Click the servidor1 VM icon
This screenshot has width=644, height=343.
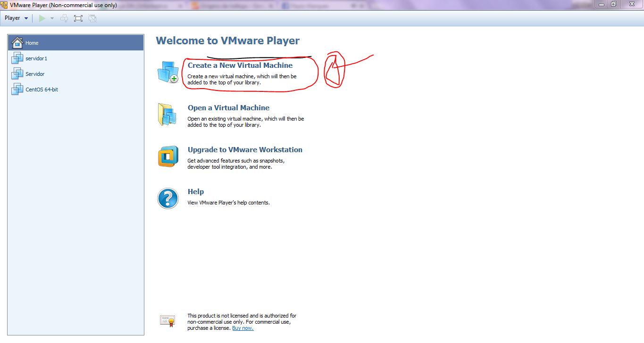(17, 58)
